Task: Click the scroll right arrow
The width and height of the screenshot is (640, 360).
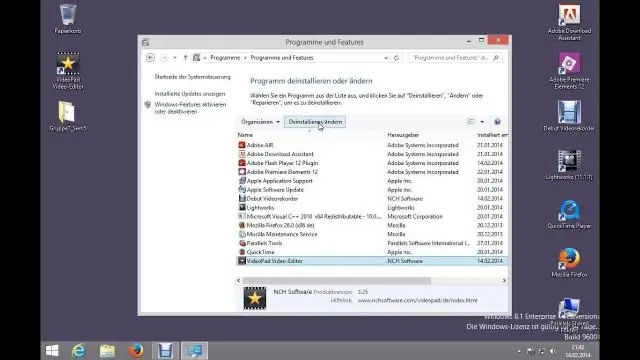Action: 504,281
